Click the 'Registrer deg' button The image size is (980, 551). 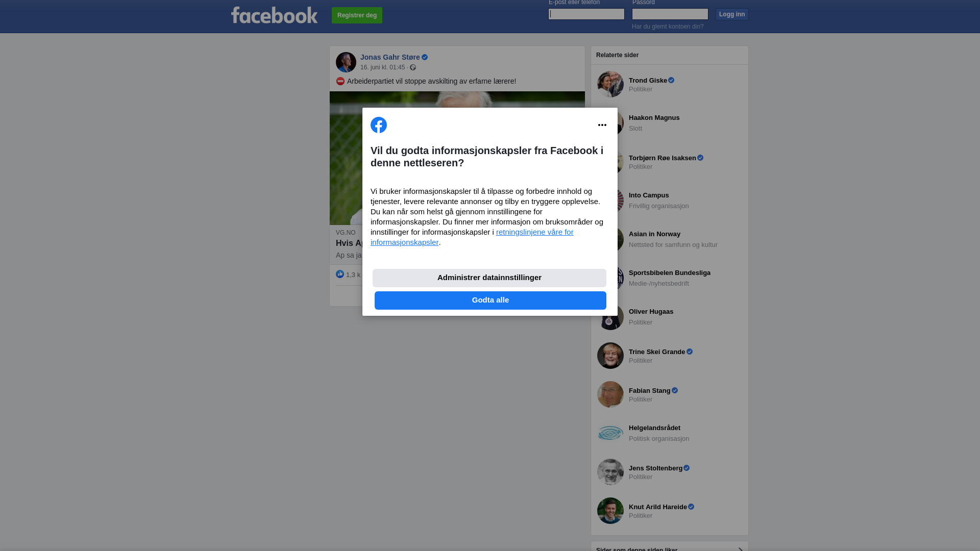[x=357, y=15]
